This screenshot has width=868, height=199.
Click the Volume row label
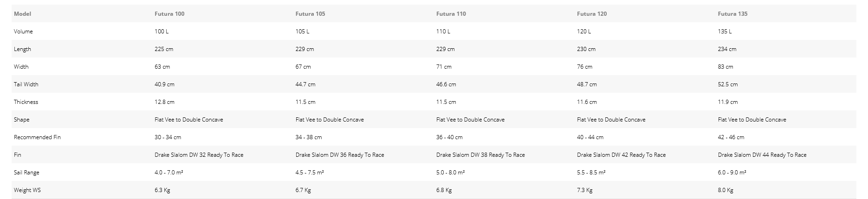click(23, 32)
